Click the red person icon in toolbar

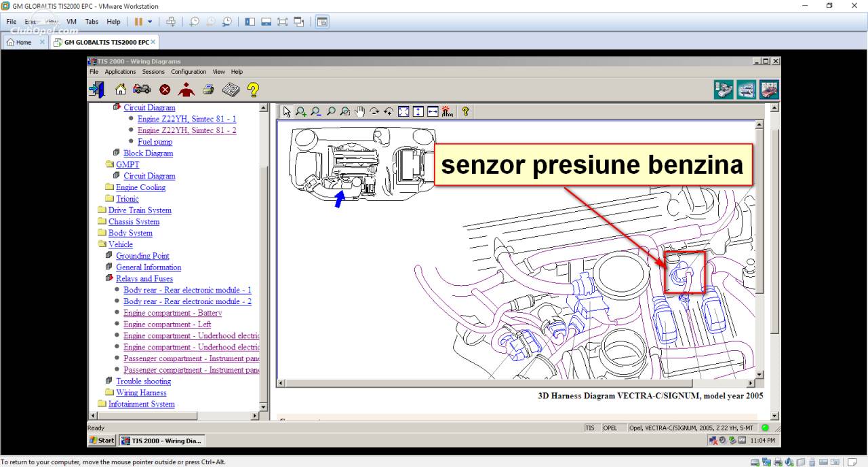tap(186, 89)
